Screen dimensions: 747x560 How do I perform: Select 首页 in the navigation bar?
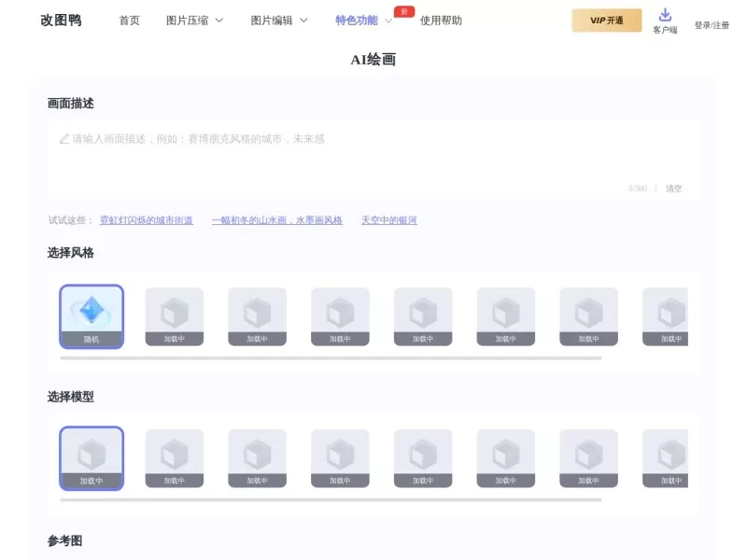129,19
